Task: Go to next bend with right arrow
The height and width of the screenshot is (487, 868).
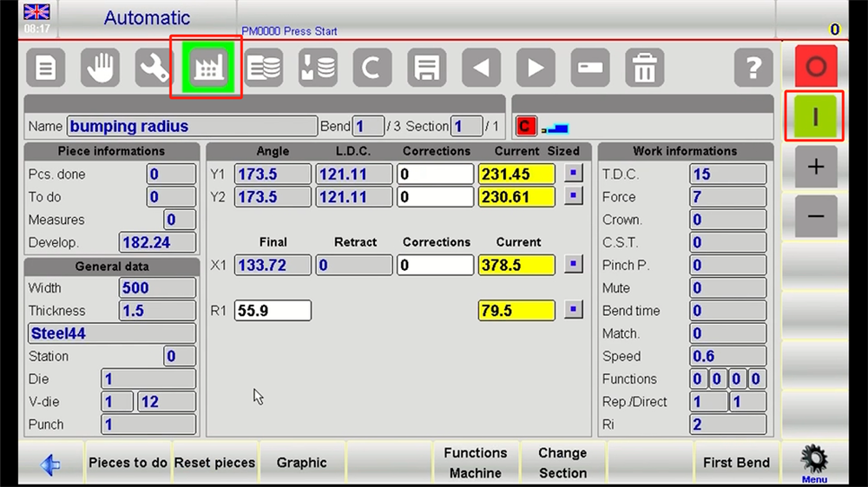Action: coord(536,67)
